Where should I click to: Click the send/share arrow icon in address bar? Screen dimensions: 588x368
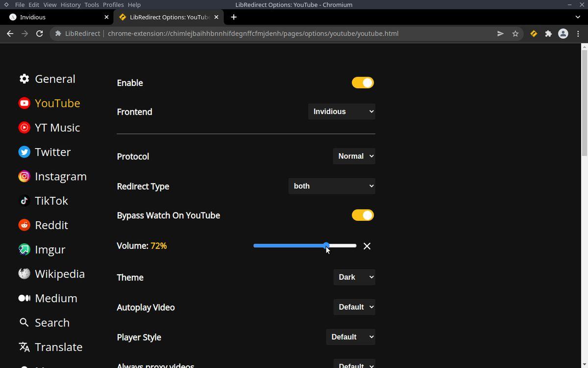coord(500,33)
